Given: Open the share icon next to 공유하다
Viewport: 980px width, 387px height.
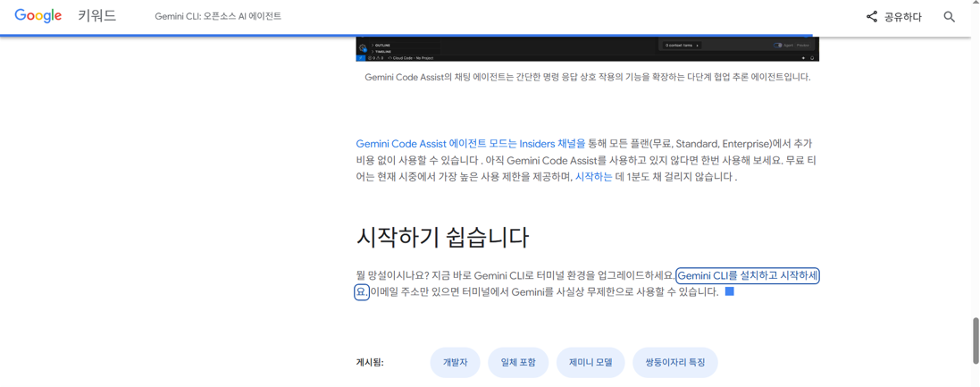Looking at the screenshot, I should [x=872, y=17].
